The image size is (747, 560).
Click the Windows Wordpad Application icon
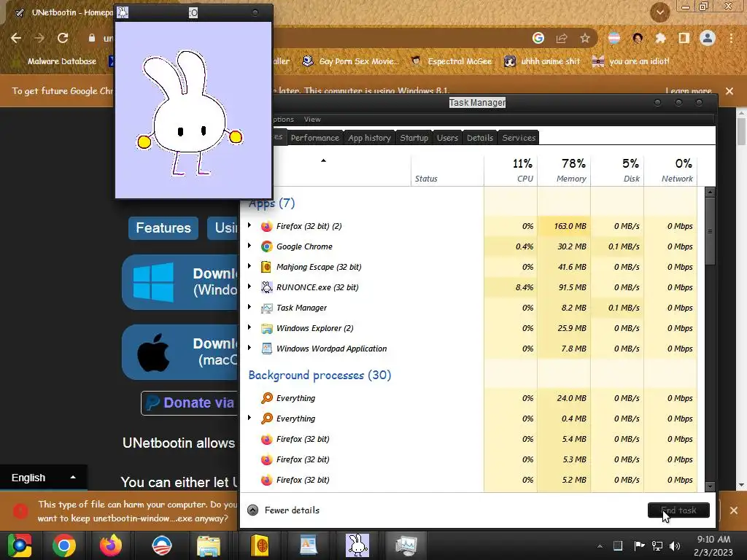267,349
